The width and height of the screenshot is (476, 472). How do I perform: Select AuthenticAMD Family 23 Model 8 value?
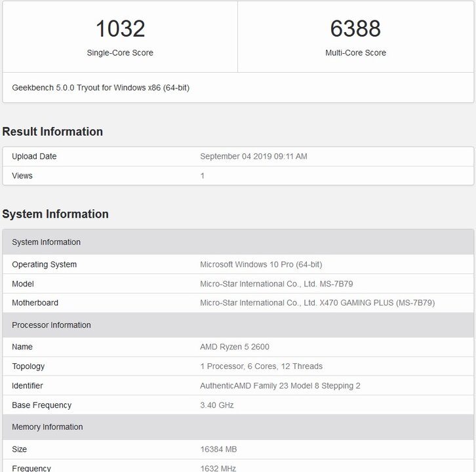280,386
